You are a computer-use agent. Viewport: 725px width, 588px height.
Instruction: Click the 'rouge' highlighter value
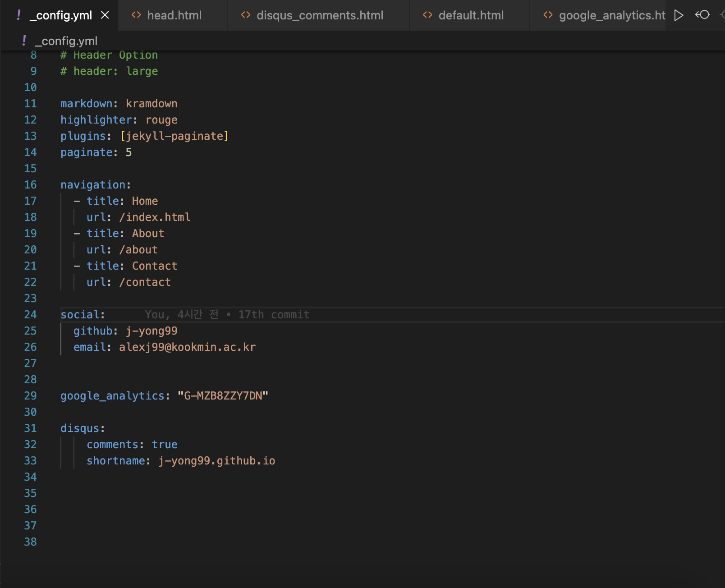click(161, 120)
